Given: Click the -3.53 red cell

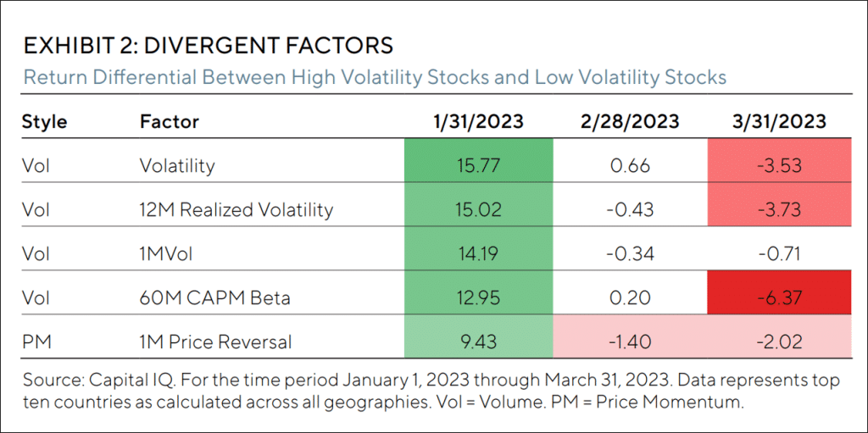Looking at the screenshot, I should pyautogui.click(x=780, y=164).
